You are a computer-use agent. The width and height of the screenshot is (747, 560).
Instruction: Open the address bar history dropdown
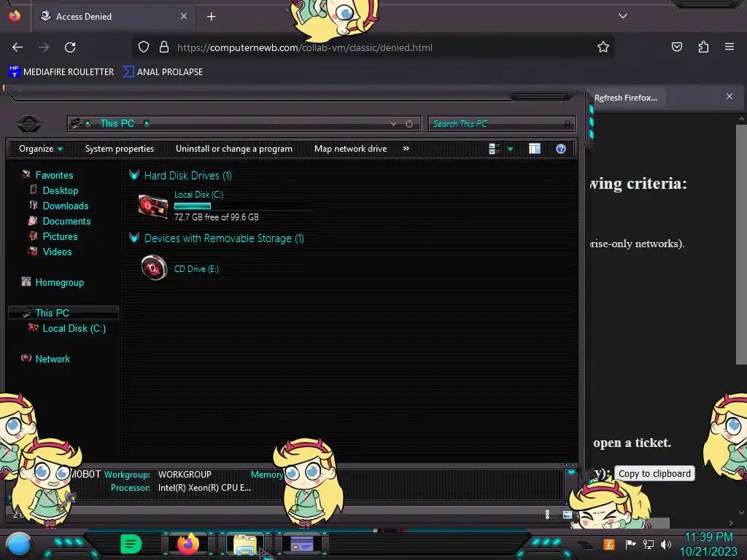[393, 124]
